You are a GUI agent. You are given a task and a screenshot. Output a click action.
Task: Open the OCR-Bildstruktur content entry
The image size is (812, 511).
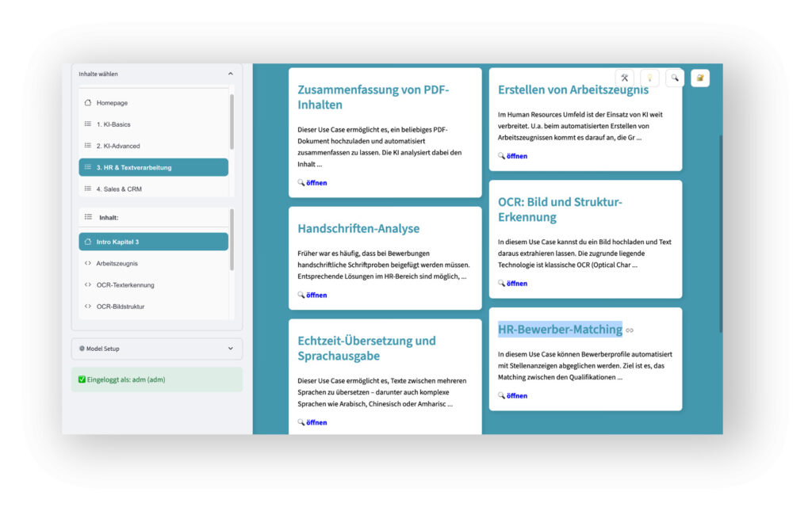pyautogui.click(x=153, y=306)
